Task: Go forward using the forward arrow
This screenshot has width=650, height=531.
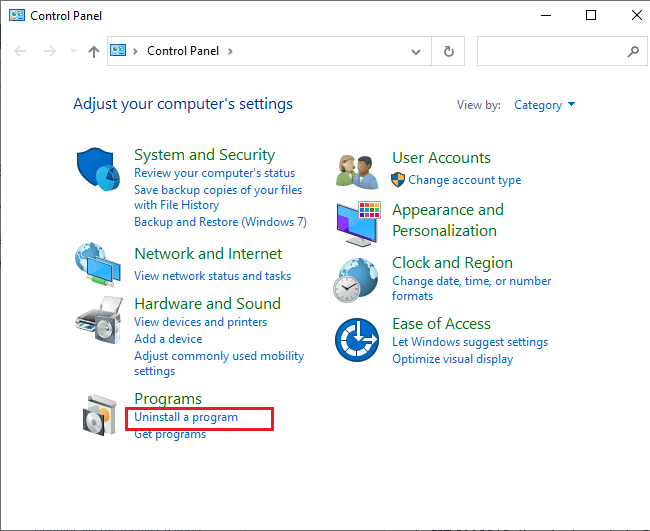Action: pyautogui.click(x=50, y=51)
